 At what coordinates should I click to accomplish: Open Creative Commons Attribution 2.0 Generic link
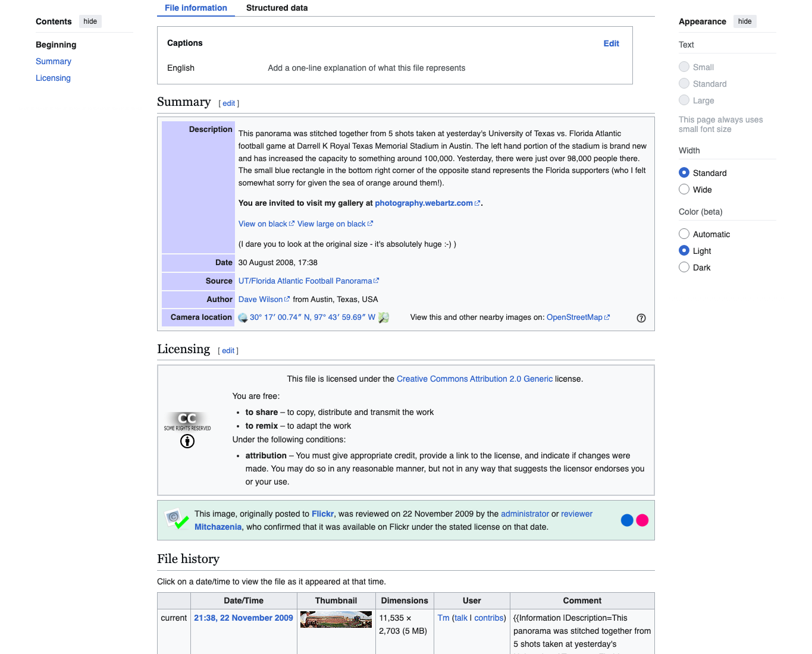475,379
